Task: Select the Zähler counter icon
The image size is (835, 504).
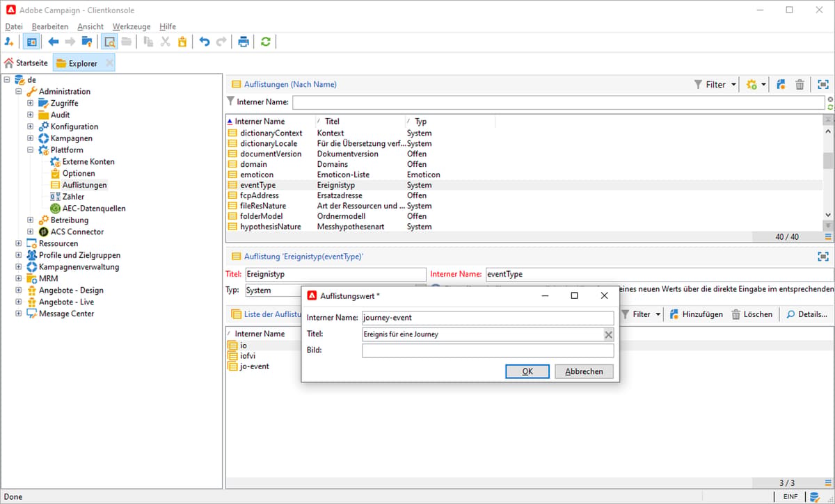Action: click(x=56, y=197)
